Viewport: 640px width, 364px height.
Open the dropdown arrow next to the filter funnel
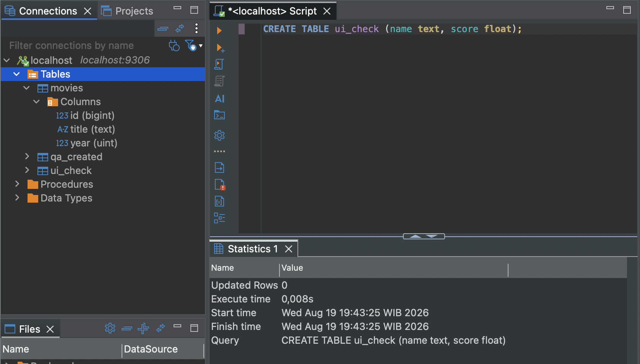pyautogui.click(x=201, y=45)
